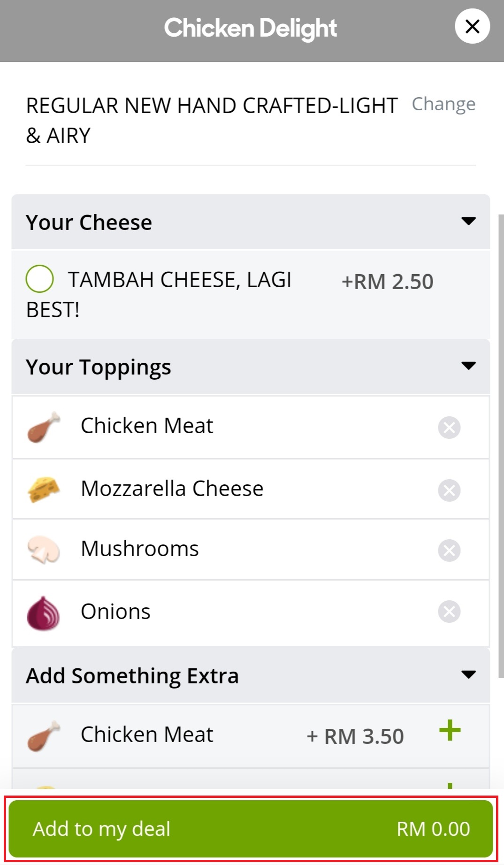Remove Mozzarella Cheese topping
The image size is (504, 865).
click(449, 490)
